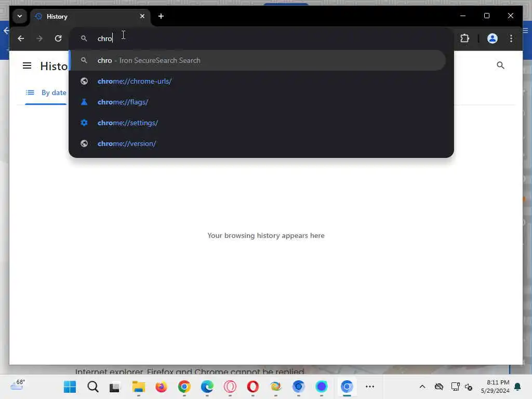Launch the dark blue Chromium browser on the taskbar
532x399 pixels.
tap(299, 387)
